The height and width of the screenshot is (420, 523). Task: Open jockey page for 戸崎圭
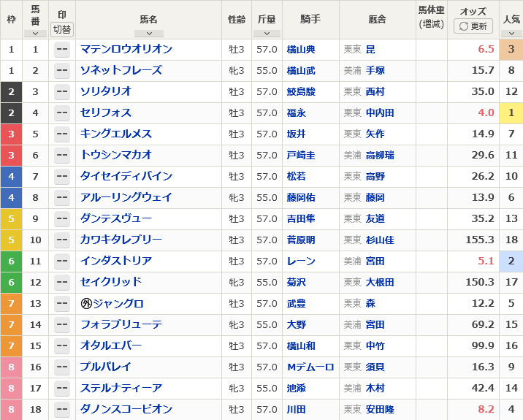(301, 155)
